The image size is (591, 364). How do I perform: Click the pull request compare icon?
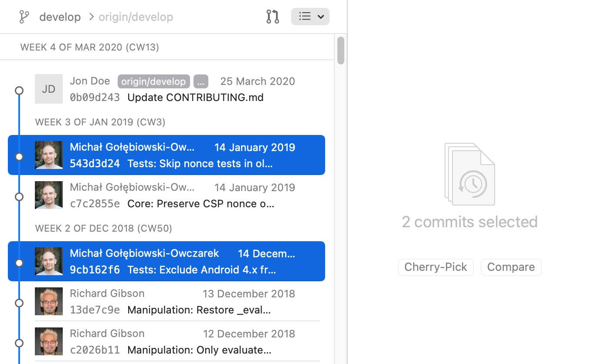coord(273,17)
